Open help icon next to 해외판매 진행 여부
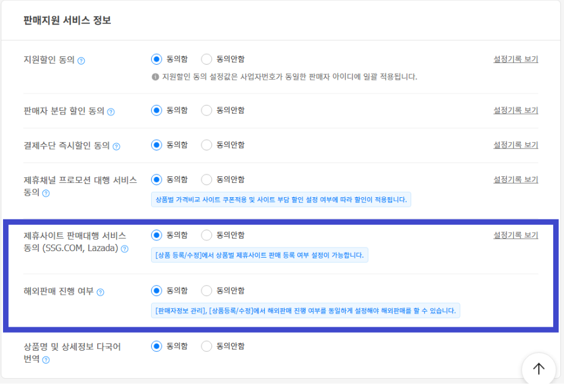Viewport: 564px width, 392px height. coord(100,293)
